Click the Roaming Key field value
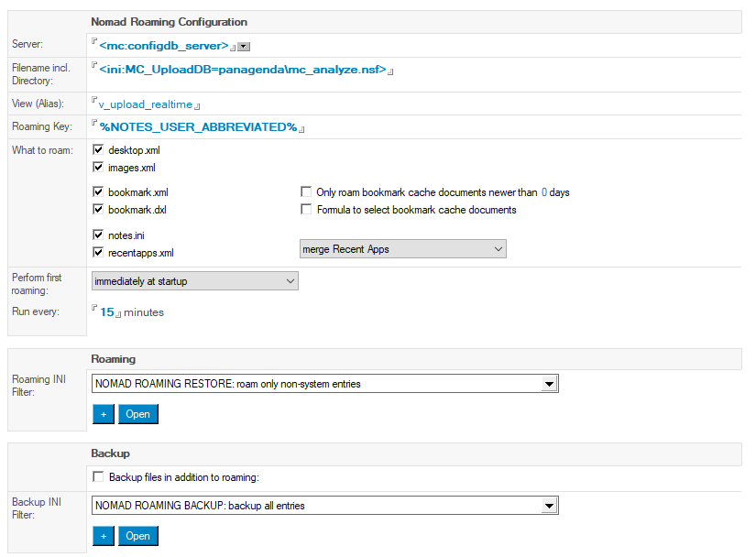This screenshot has width=756, height=557. [x=198, y=127]
